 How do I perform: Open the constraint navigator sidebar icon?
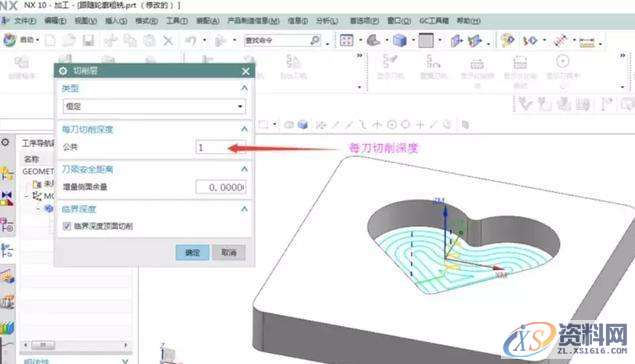point(7,198)
